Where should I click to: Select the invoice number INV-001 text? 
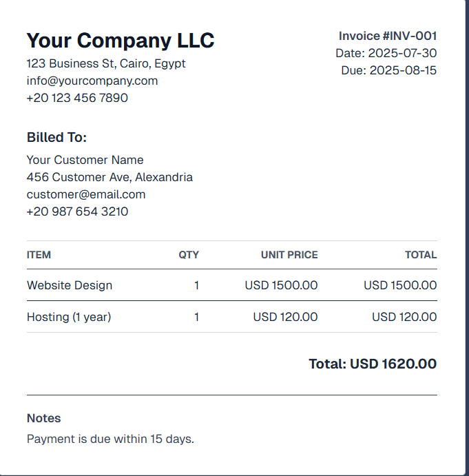[388, 36]
